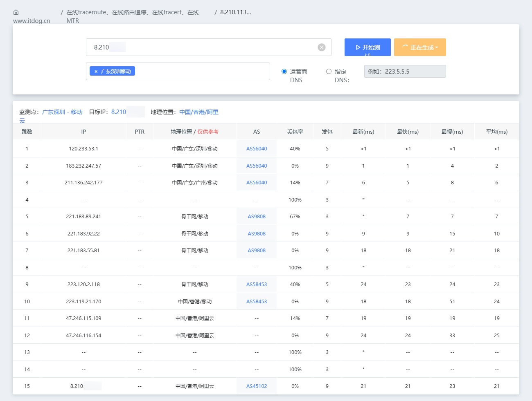
Task: Click the 8.210.113... breadcrumb item
Action: point(236,12)
